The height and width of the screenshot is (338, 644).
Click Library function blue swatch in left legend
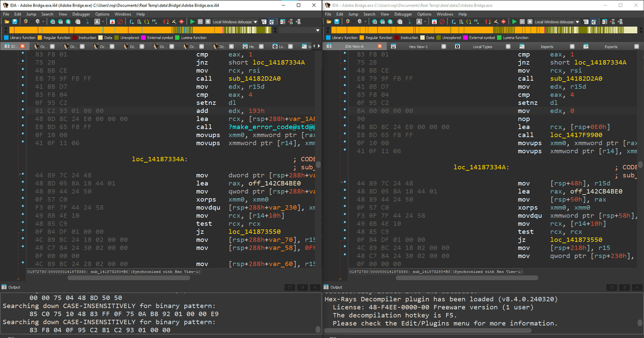[6, 38]
